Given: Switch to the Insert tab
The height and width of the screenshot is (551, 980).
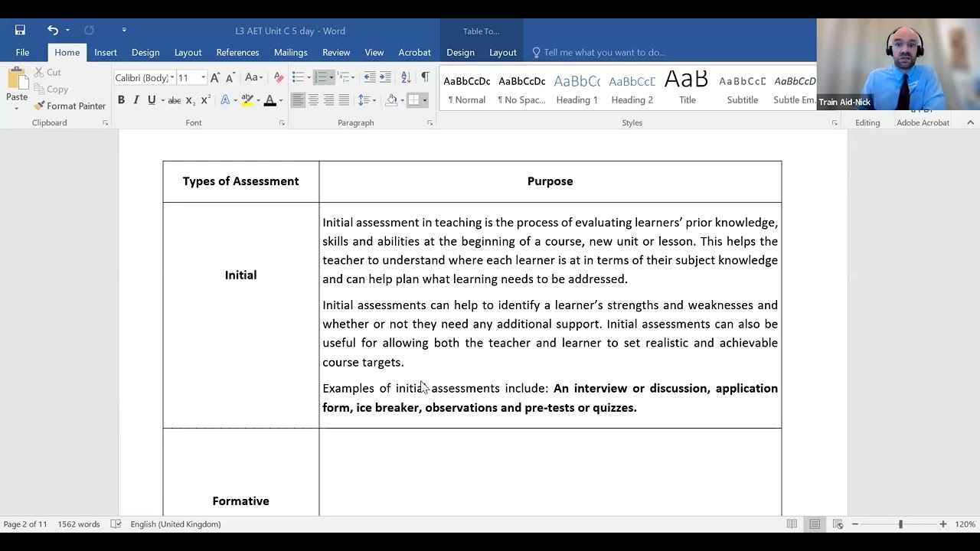Looking at the screenshot, I should click(106, 52).
